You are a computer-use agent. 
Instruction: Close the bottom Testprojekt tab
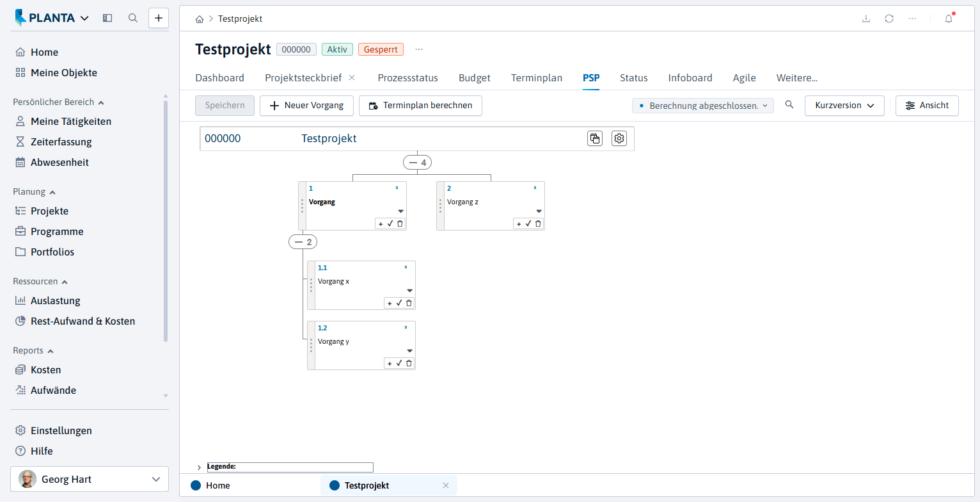click(x=446, y=485)
